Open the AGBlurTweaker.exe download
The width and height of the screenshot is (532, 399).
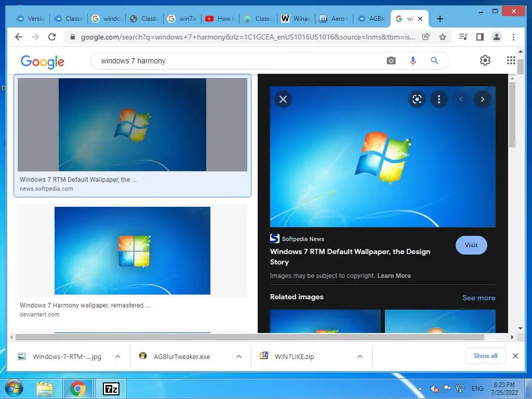[x=181, y=356]
